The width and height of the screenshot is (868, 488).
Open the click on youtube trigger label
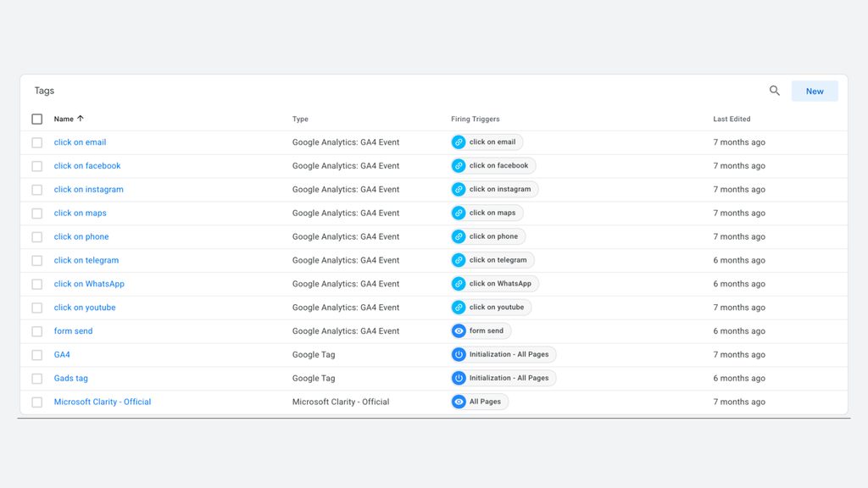tap(496, 307)
